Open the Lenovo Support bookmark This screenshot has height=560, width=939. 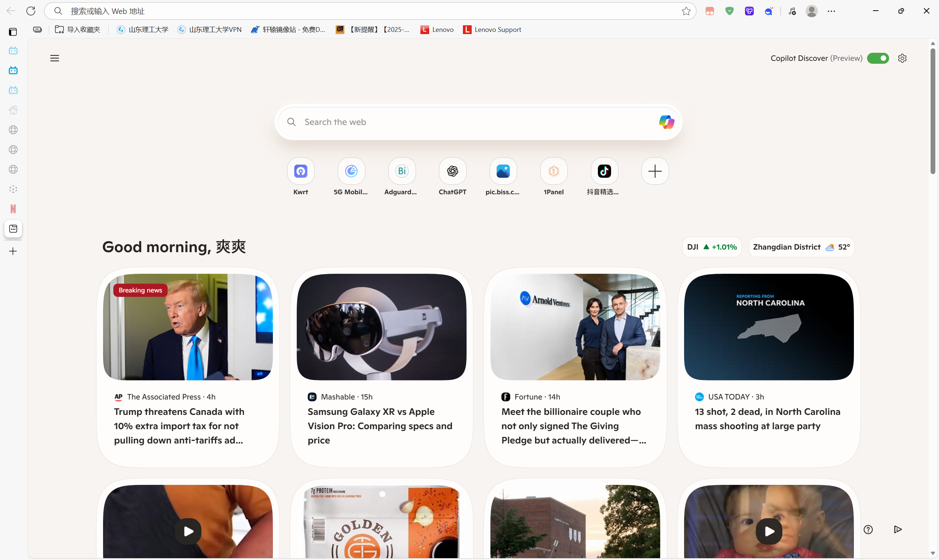[x=492, y=29]
